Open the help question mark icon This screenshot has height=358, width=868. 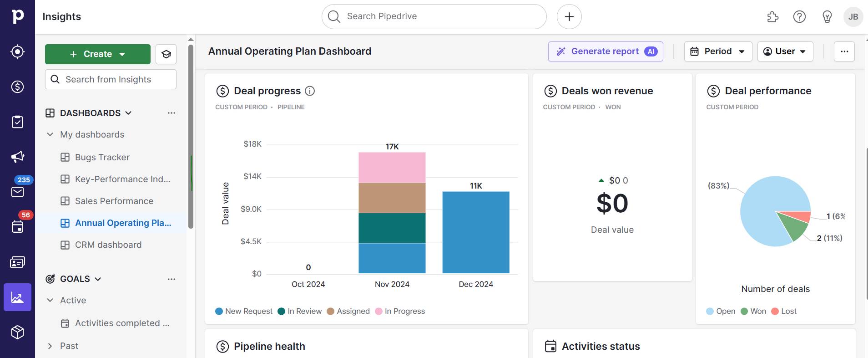[x=799, y=17]
